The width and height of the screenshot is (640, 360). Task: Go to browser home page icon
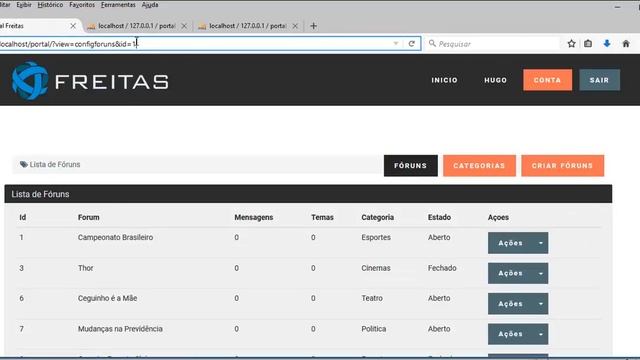click(x=626, y=44)
